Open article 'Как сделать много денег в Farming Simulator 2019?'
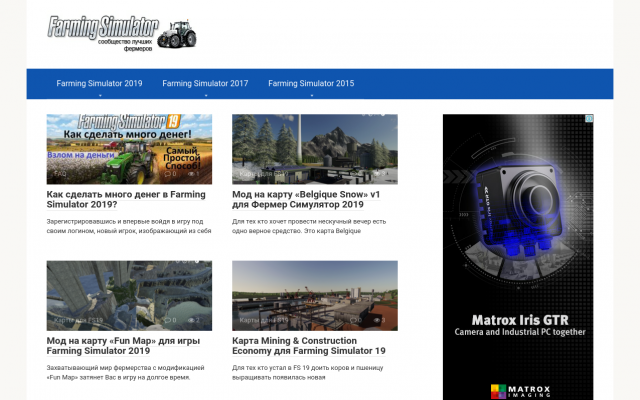 pyautogui.click(x=126, y=199)
